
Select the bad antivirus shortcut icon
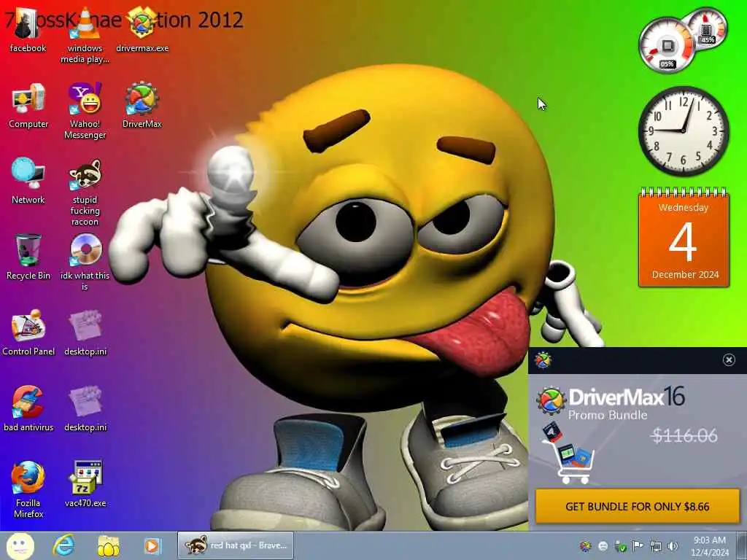pyautogui.click(x=28, y=408)
